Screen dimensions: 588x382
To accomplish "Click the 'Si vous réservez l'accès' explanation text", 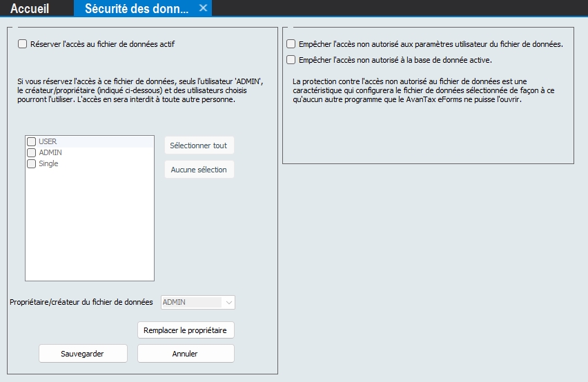I will (x=137, y=90).
